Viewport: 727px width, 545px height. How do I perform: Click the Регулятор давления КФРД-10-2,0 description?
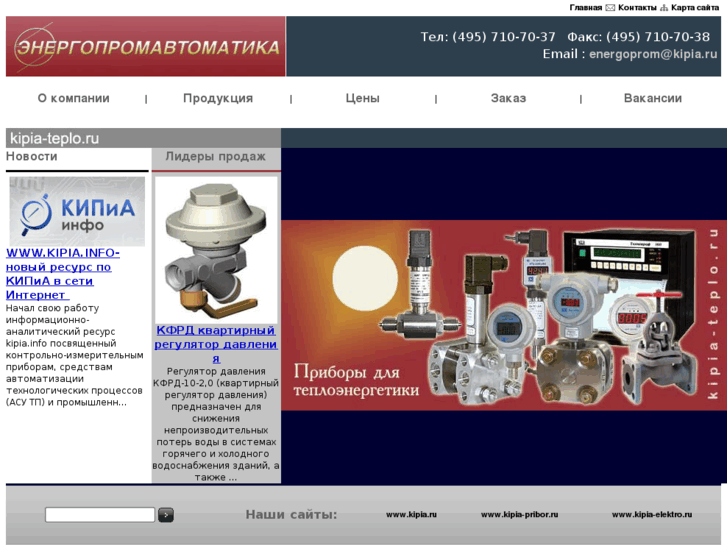pyautogui.click(x=216, y=424)
